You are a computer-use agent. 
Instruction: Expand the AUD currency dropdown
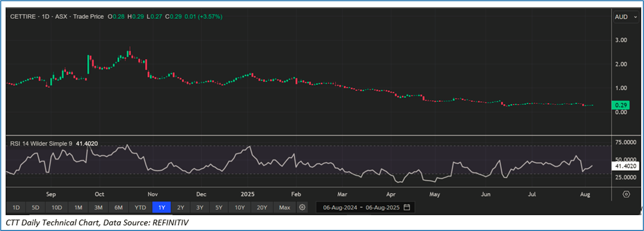626,17
